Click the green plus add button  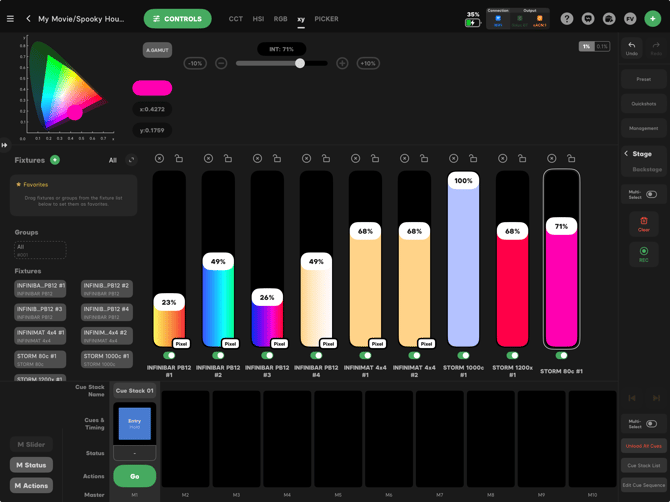pos(652,19)
